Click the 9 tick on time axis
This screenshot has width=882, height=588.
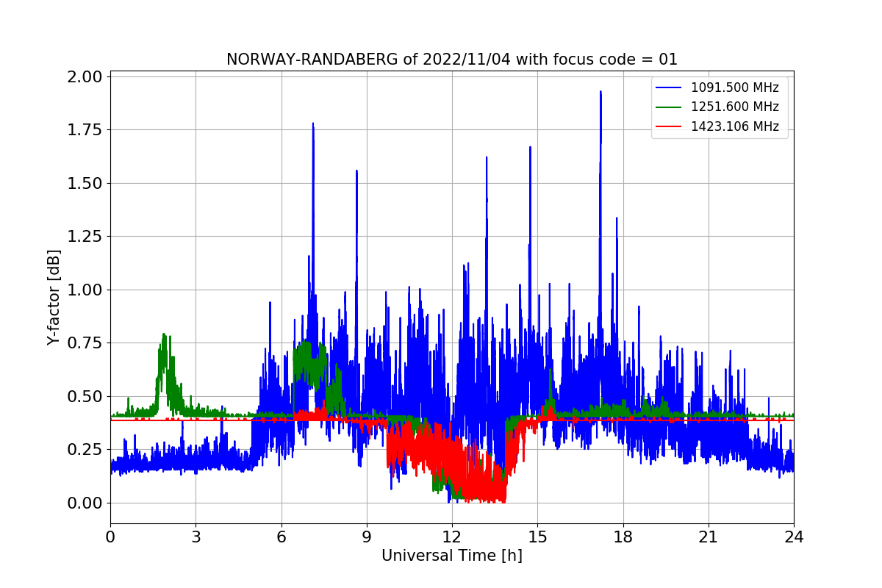366,537
